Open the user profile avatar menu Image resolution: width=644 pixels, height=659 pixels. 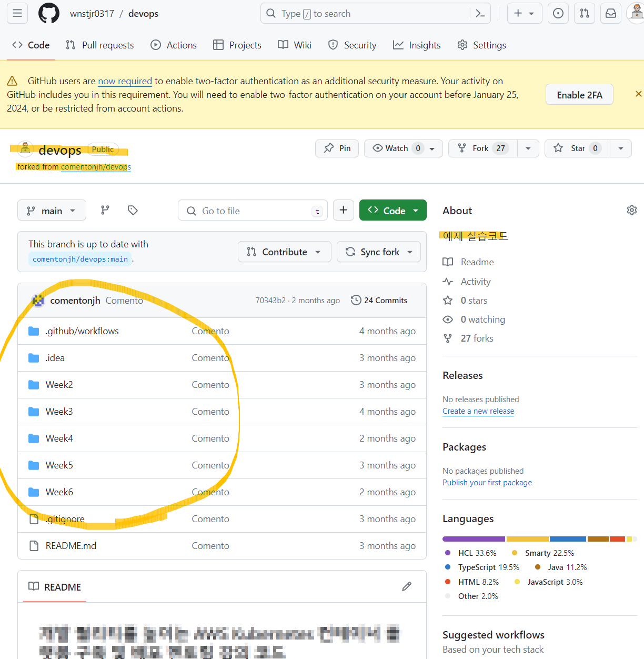(636, 13)
